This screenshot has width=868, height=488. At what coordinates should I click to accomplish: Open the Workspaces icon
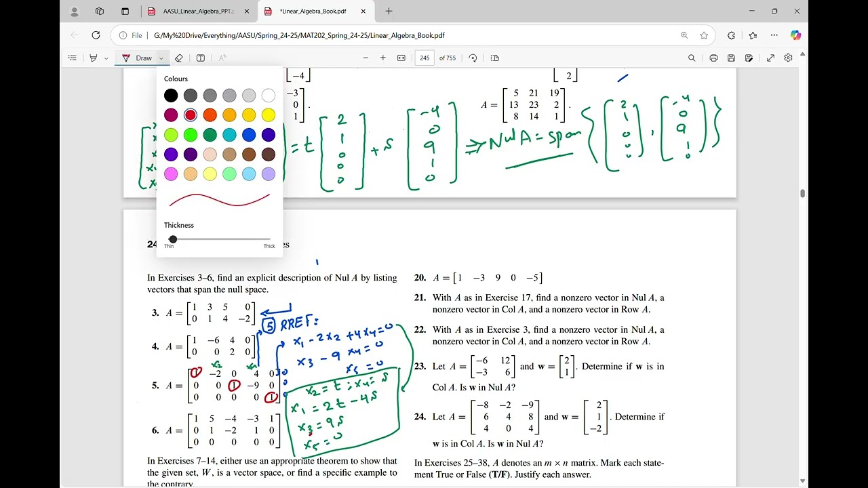coord(100,12)
